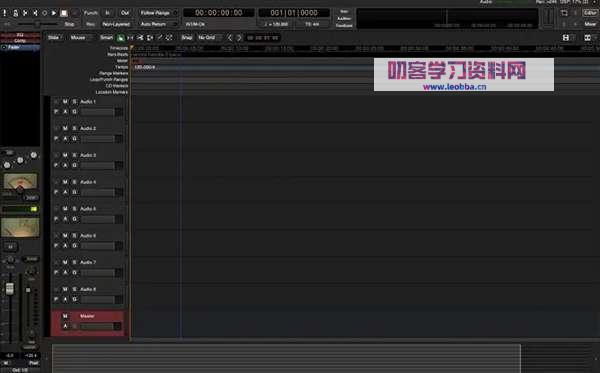Enable punch In button

pyautogui.click(x=108, y=13)
